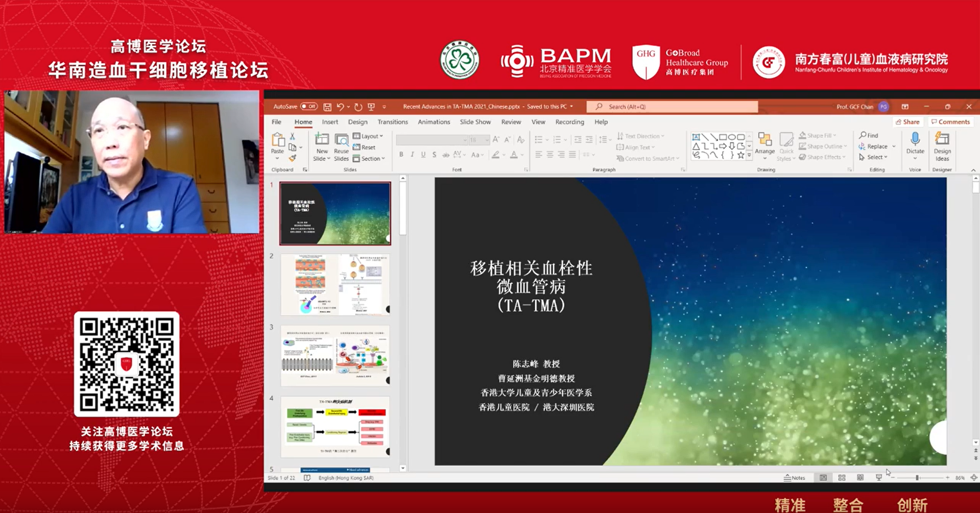Click the Numbering list icon
The height and width of the screenshot is (513, 980).
click(x=557, y=139)
